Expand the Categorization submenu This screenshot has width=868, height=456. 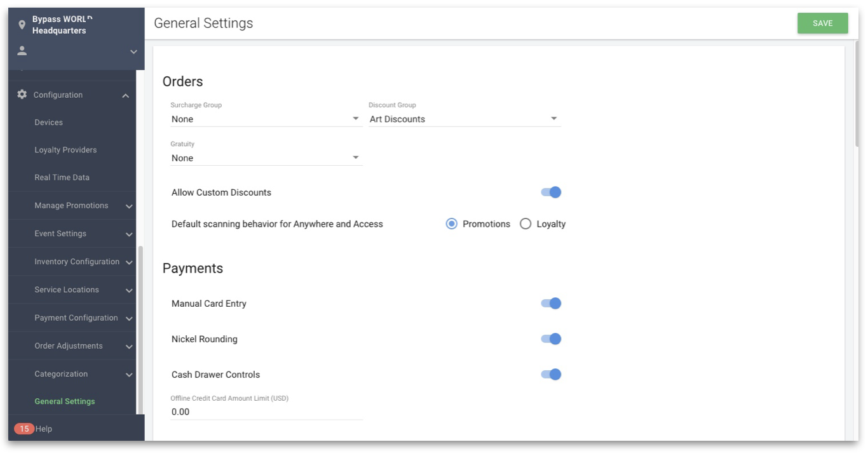129,375
